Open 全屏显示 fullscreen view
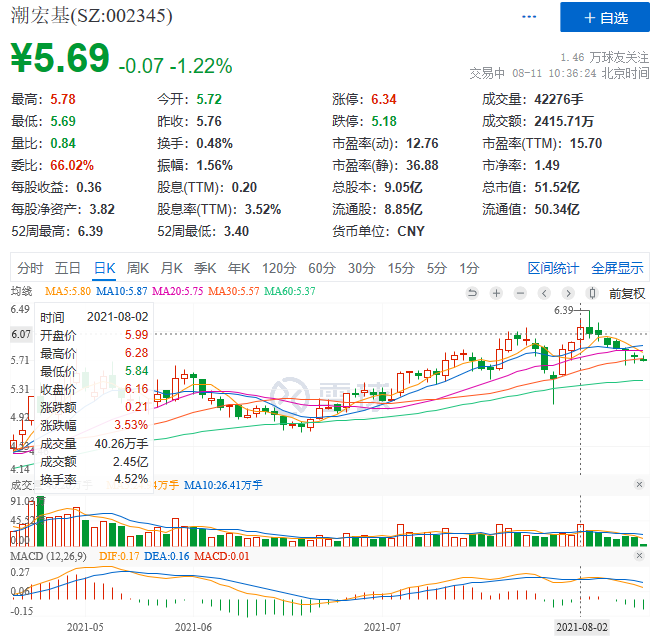654x640 pixels. 617,268
